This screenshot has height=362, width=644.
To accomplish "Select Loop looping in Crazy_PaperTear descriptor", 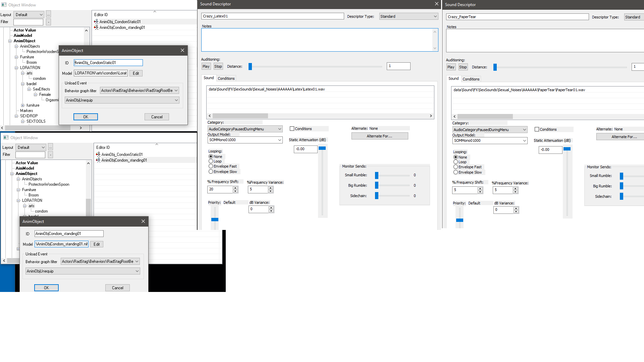I will click(455, 162).
